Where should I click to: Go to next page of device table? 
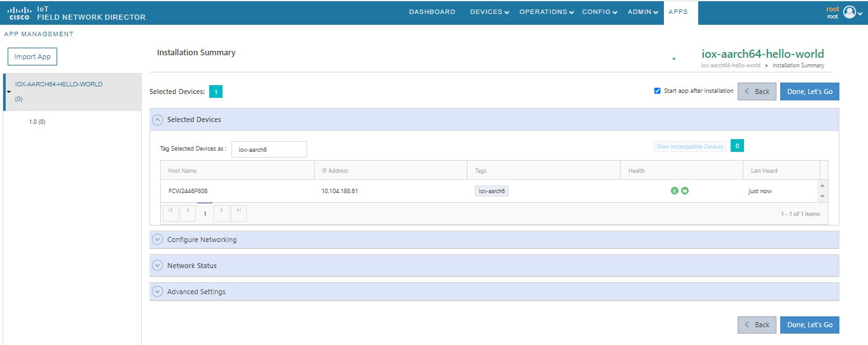point(222,213)
